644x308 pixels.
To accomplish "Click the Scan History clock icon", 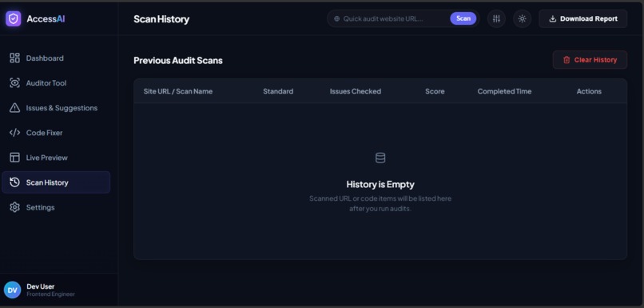I will pyautogui.click(x=15, y=182).
